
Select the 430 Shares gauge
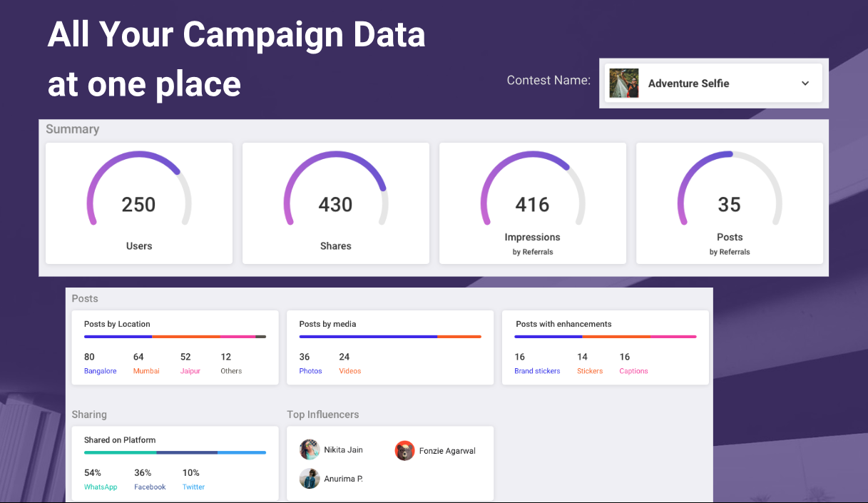335,188
